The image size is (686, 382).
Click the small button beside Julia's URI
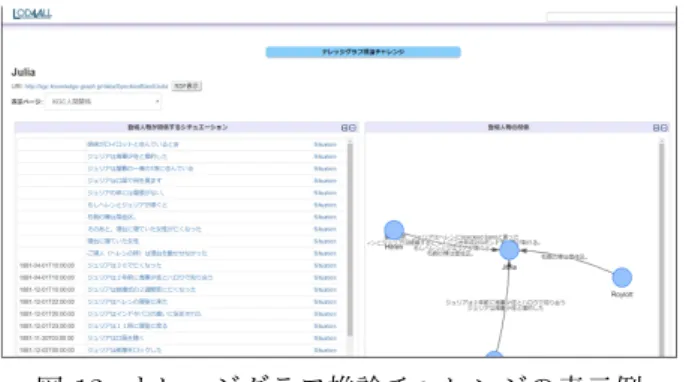coord(186,86)
